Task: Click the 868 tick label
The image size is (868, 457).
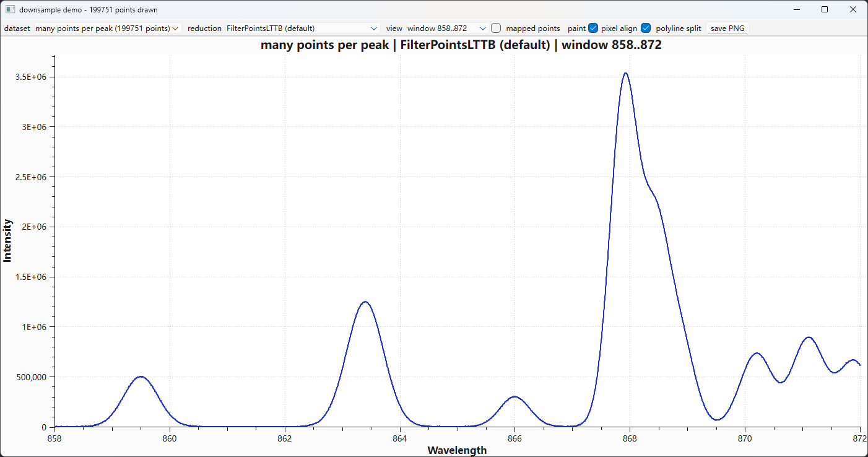Action: (630, 438)
